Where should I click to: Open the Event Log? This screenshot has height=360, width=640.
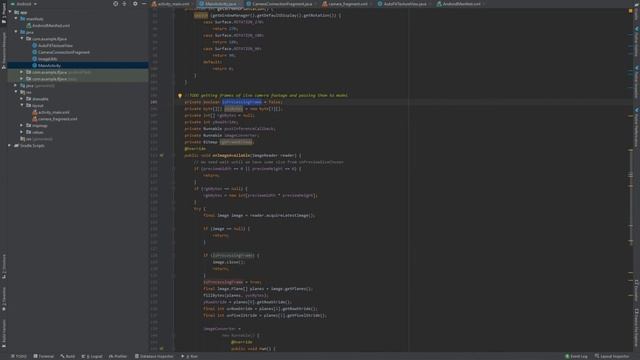click(576, 356)
